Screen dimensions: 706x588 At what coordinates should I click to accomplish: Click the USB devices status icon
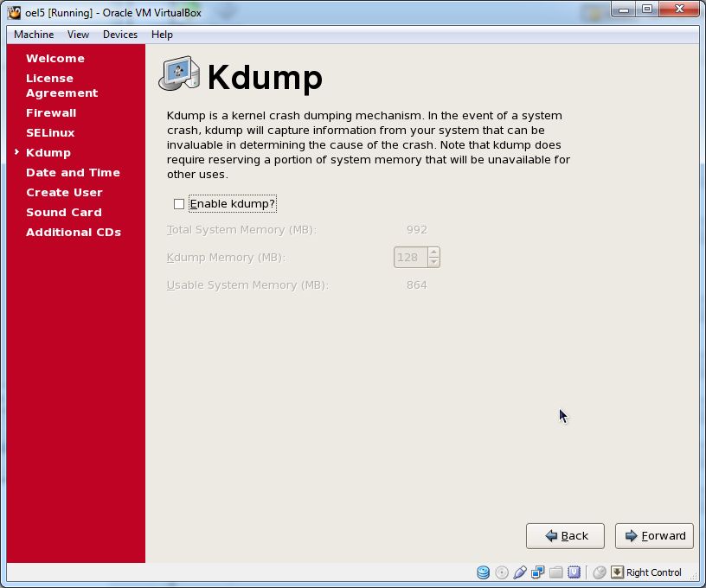coord(520,572)
